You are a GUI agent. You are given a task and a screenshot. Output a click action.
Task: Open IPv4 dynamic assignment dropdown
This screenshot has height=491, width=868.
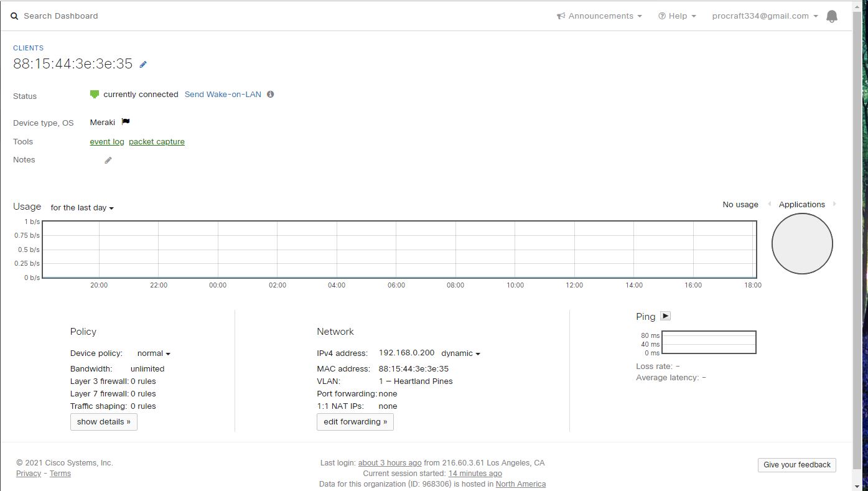click(460, 353)
